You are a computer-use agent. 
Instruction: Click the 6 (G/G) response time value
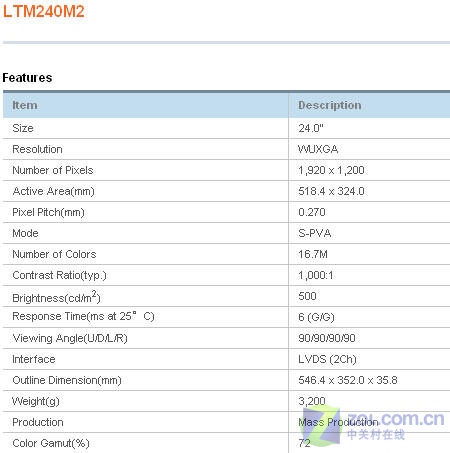[x=316, y=317]
